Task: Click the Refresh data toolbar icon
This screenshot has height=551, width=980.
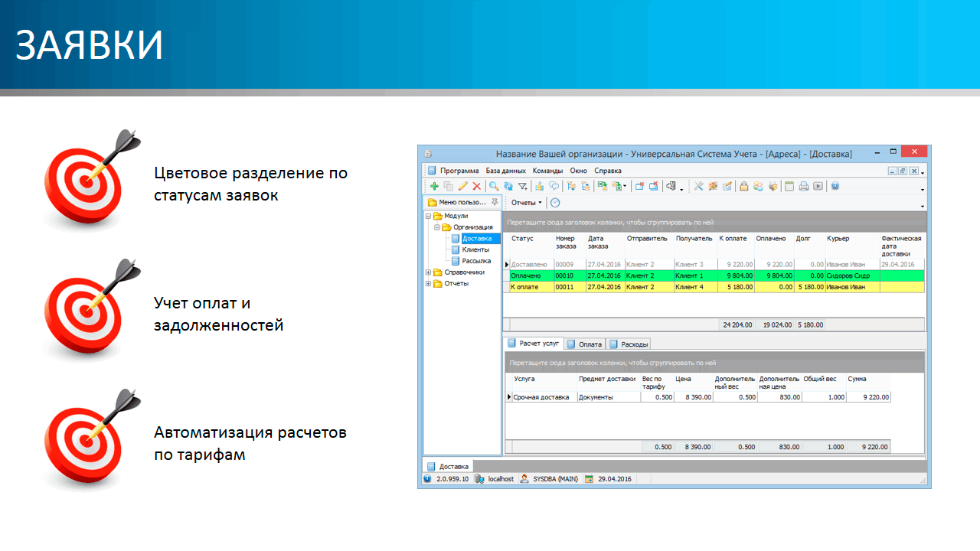Action: click(x=508, y=186)
